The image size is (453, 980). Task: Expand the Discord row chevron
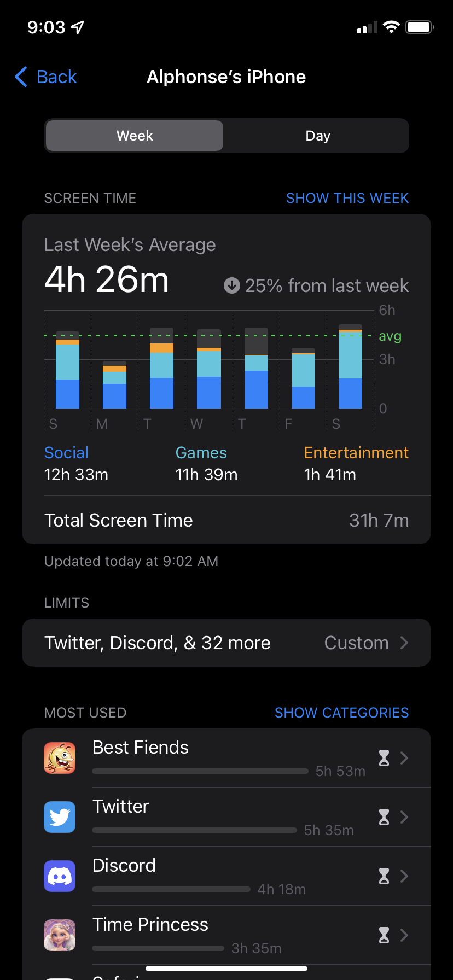coord(404,876)
